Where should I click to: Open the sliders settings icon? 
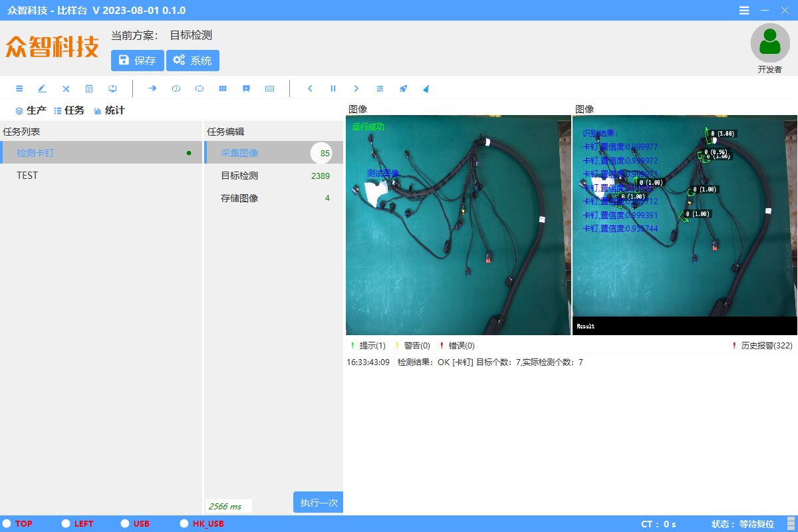pyautogui.click(x=380, y=88)
